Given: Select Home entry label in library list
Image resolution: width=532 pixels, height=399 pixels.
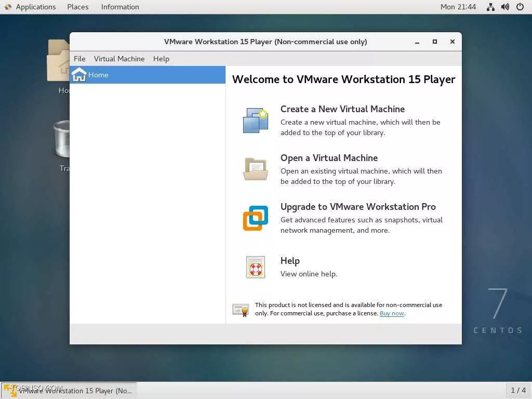Looking at the screenshot, I should coord(98,75).
